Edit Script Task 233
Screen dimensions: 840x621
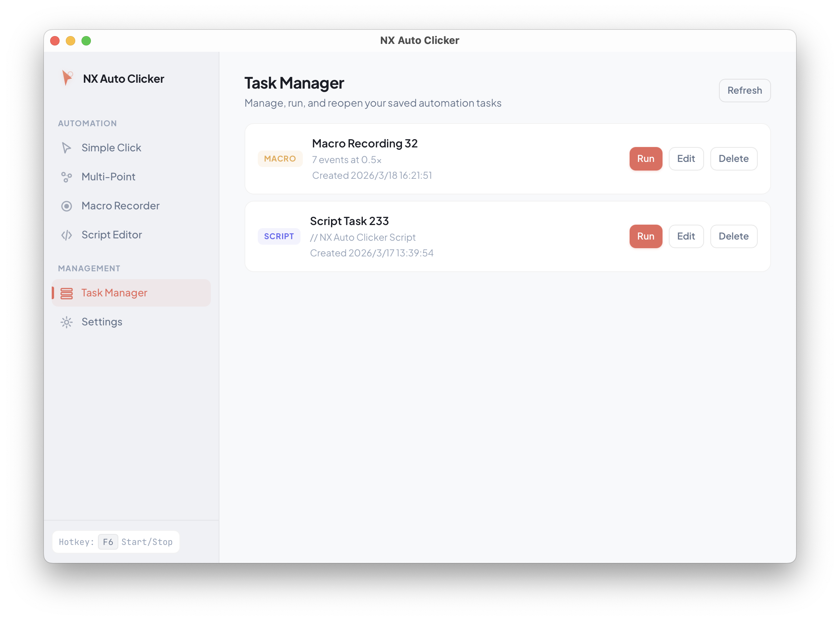[x=686, y=236]
